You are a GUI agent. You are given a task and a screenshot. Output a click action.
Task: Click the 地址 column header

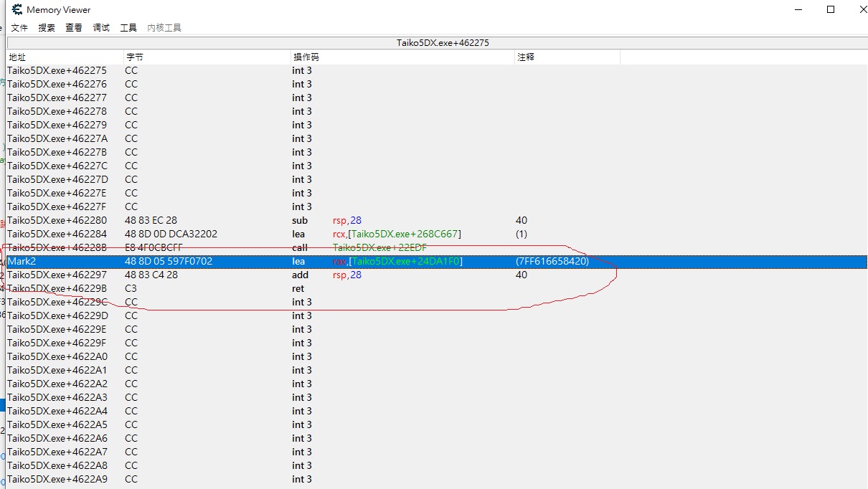(65, 57)
